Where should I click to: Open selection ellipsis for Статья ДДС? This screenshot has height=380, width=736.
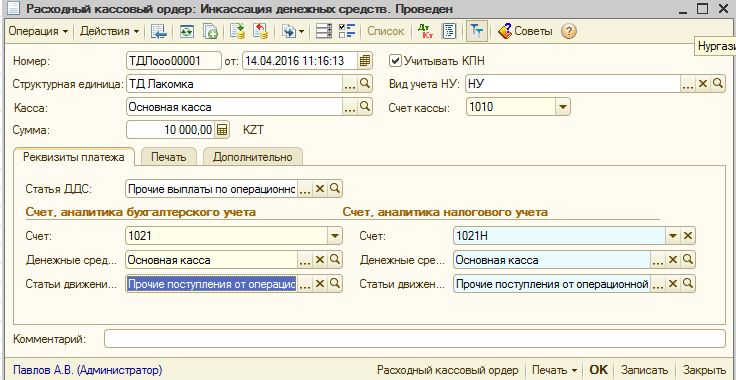point(305,189)
